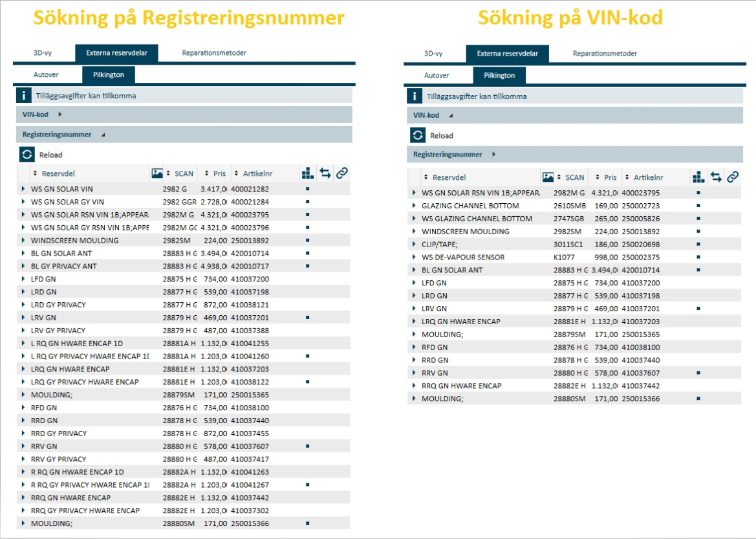Select article number 410037302
Image resolution: width=756 pixels, height=539 pixels.
[x=250, y=511]
